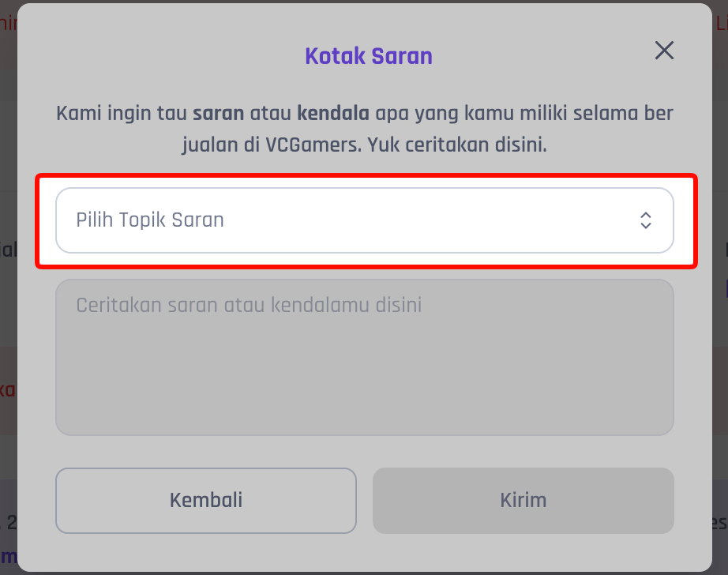Viewport: 728px width, 575px height.
Task: Close the Kotak Saran dialog
Action: [664, 51]
